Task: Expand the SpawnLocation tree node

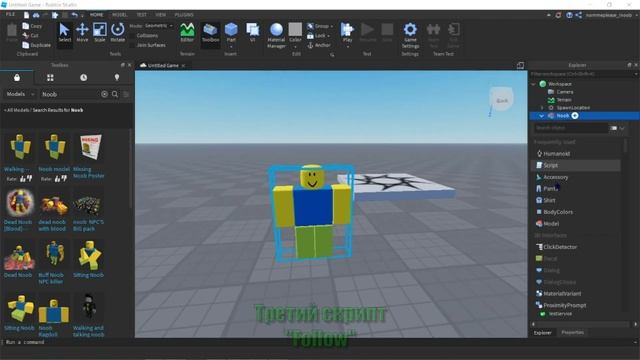Action: (x=542, y=108)
